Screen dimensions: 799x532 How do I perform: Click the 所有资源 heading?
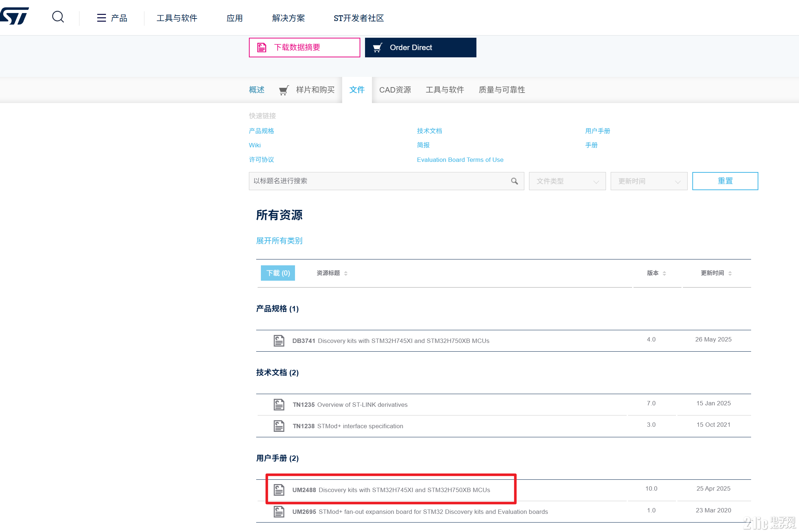pos(279,215)
